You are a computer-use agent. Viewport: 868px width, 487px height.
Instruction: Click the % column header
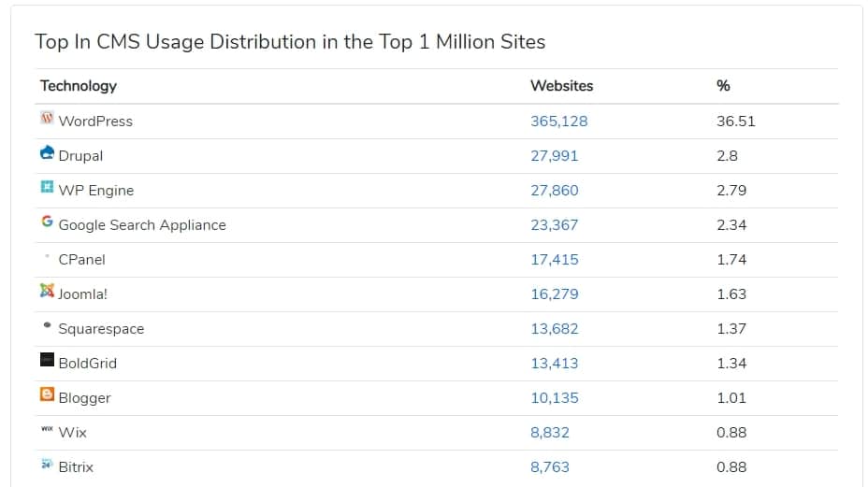[x=723, y=86]
